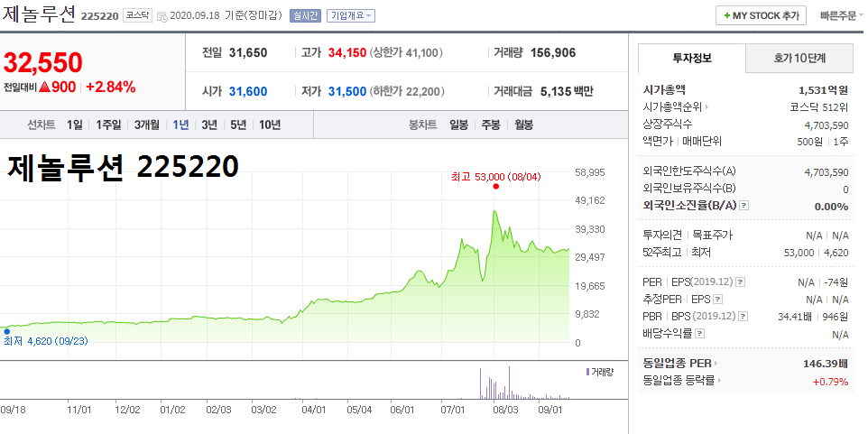Click the 시가총액 value 1,531억원

pyautogui.click(x=824, y=89)
